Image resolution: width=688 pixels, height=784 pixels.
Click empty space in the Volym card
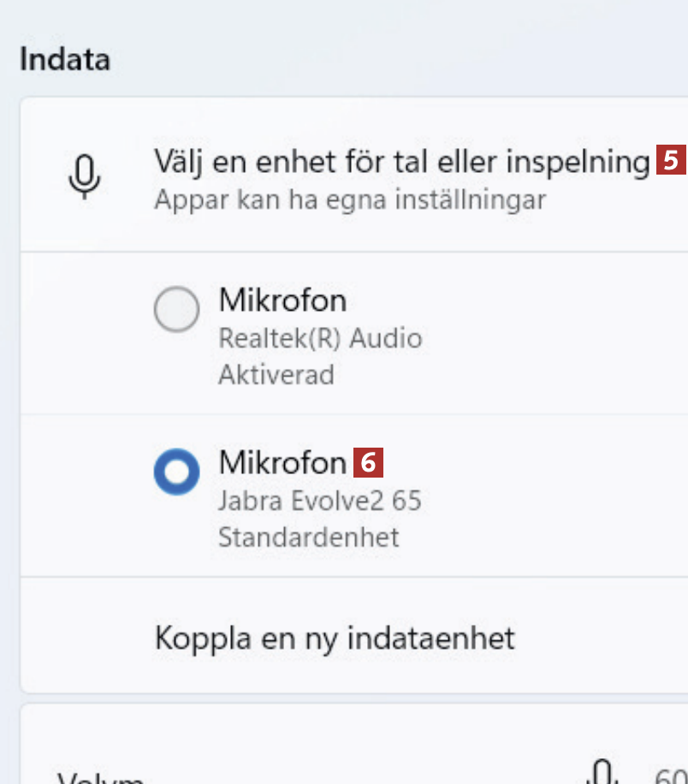point(342,745)
